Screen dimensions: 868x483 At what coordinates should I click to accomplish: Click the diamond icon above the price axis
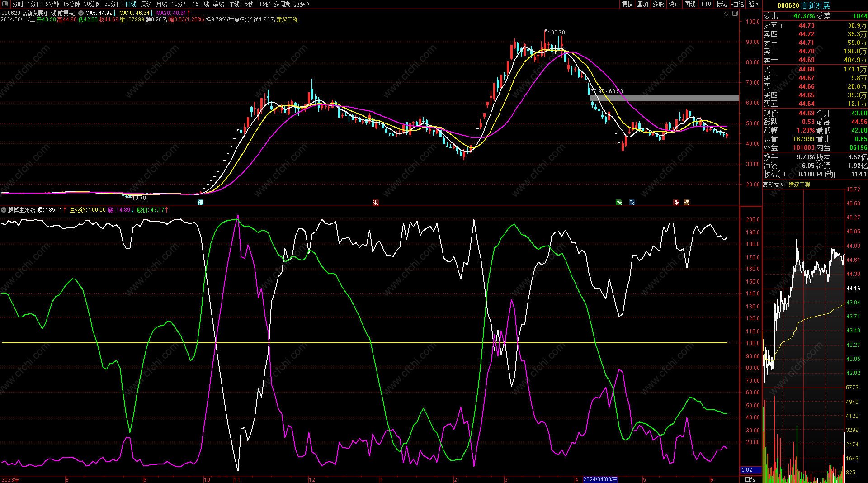(x=727, y=14)
